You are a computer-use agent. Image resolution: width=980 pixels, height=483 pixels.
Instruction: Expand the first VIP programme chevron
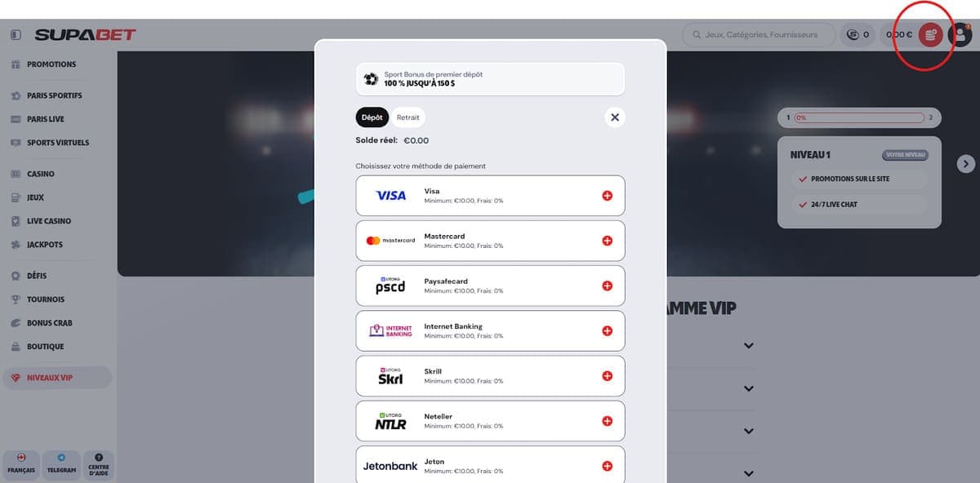749,346
